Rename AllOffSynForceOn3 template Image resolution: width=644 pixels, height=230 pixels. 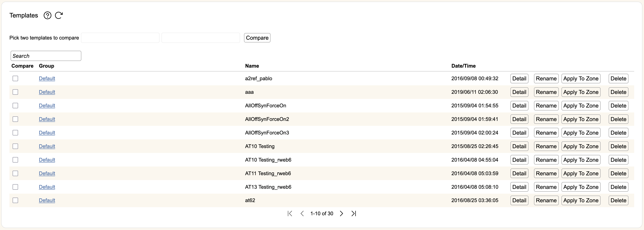tap(546, 133)
